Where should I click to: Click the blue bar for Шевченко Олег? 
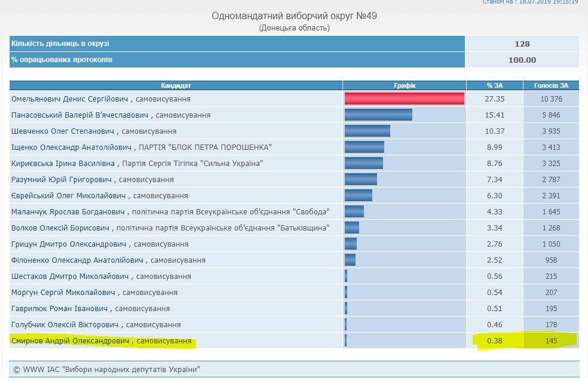click(367, 131)
